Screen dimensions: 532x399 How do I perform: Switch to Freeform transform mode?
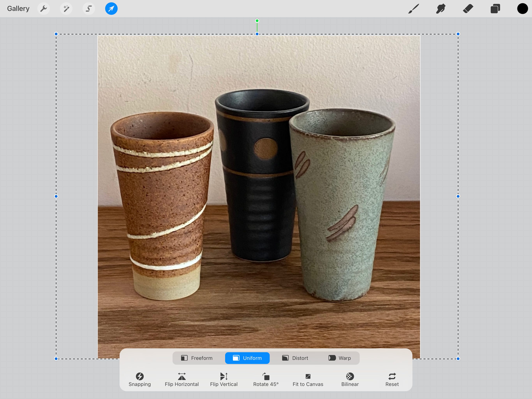pyautogui.click(x=197, y=358)
